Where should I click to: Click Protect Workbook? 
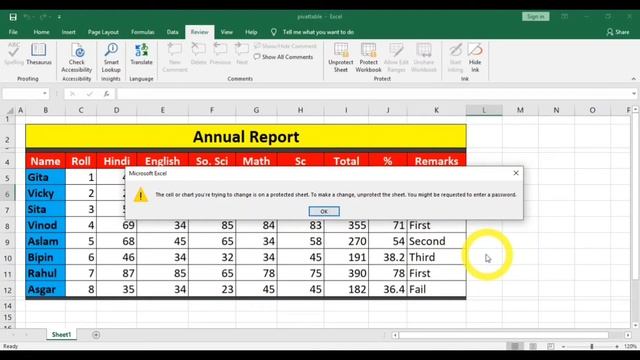[x=368, y=58]
